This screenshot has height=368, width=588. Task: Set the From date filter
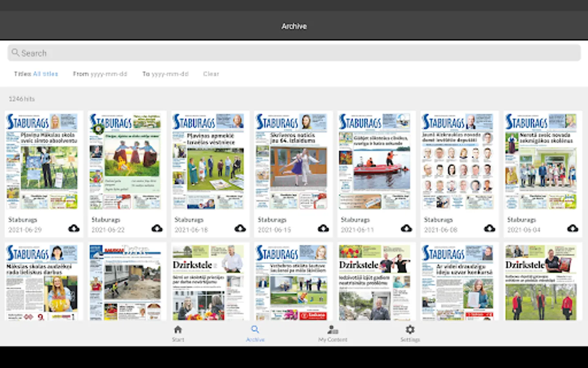(100, 74)
